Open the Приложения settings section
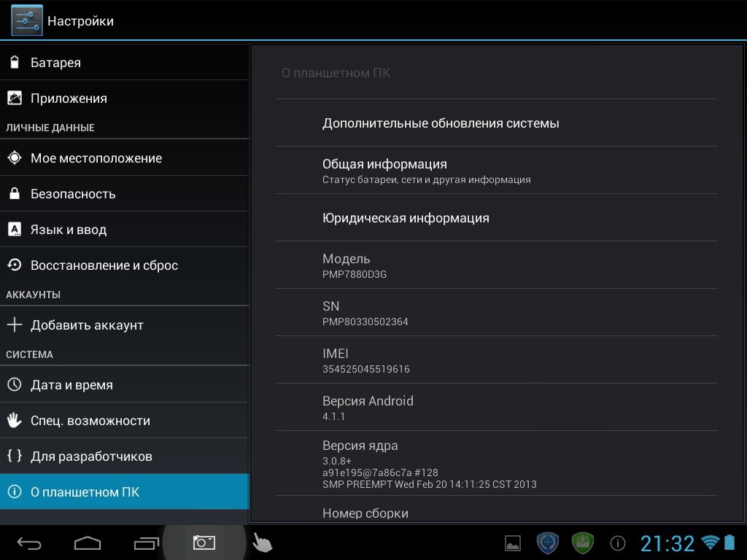 (124, 98)
